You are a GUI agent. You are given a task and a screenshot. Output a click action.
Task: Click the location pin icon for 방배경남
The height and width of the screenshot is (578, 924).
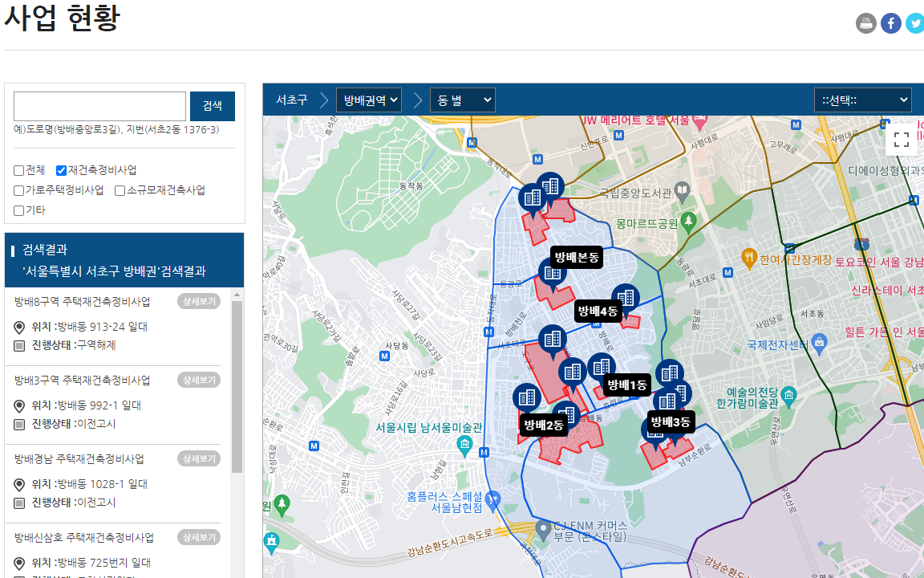coord(19,485)
